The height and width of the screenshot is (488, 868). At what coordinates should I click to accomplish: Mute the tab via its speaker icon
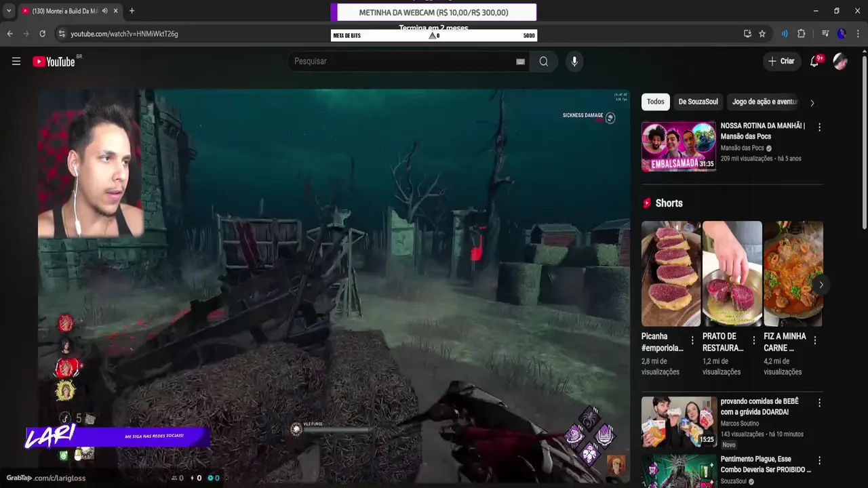(104, 11)
